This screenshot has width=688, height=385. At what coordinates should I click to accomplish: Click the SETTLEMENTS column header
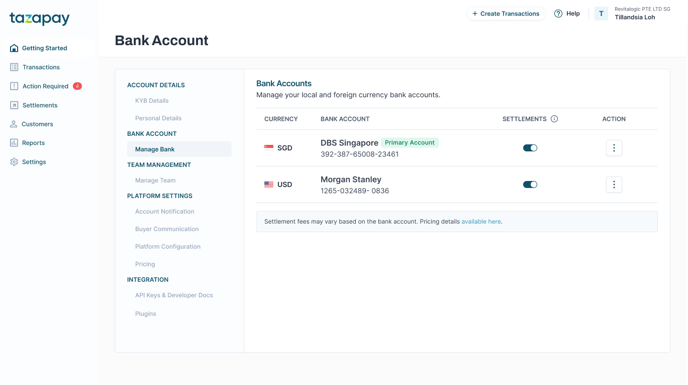tap(524, 119)
